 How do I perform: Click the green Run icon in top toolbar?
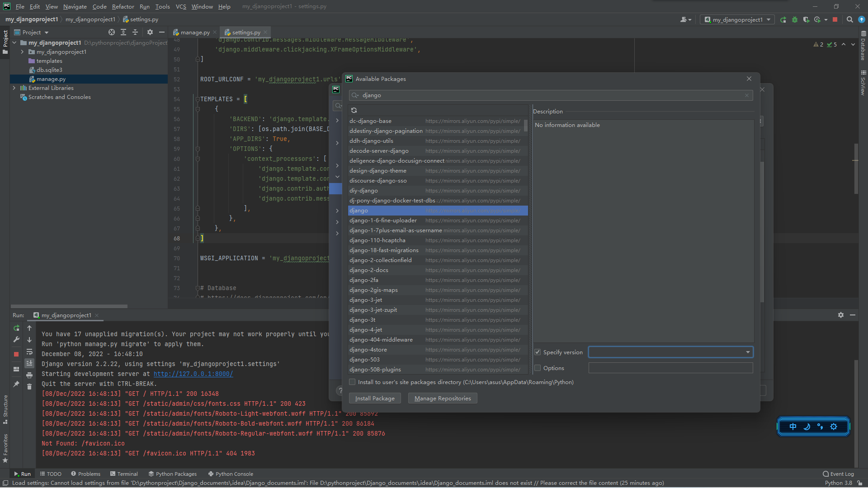point(783,19)
